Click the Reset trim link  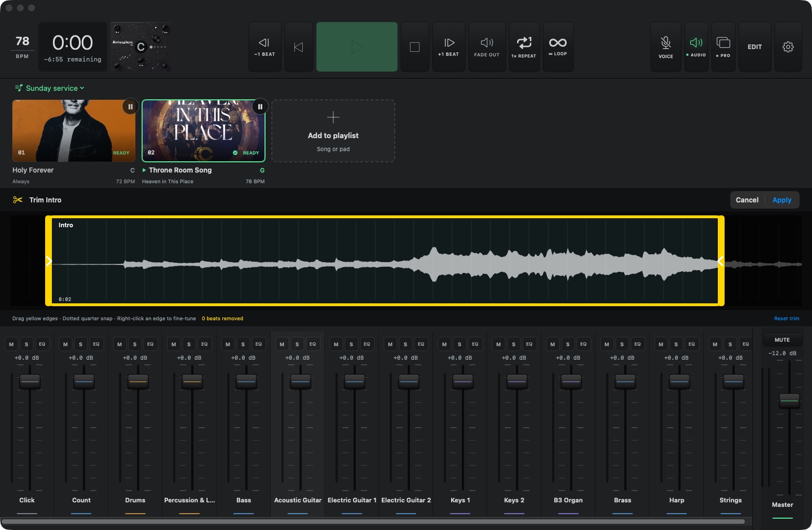coord(787,319)
